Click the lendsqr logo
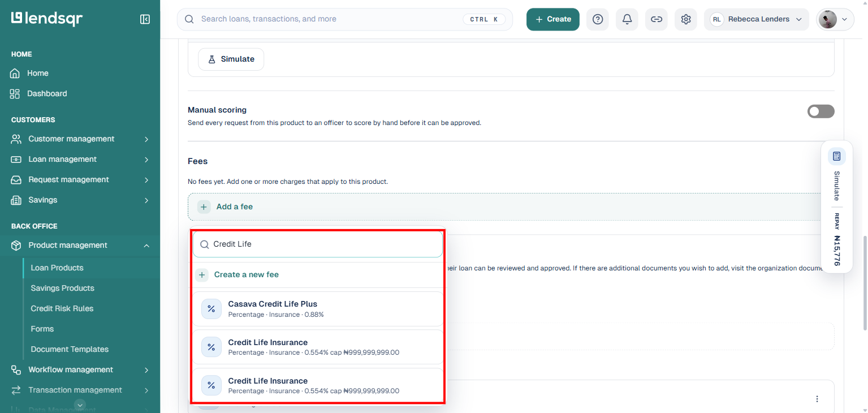868x413 pixels. pos(47,19)
